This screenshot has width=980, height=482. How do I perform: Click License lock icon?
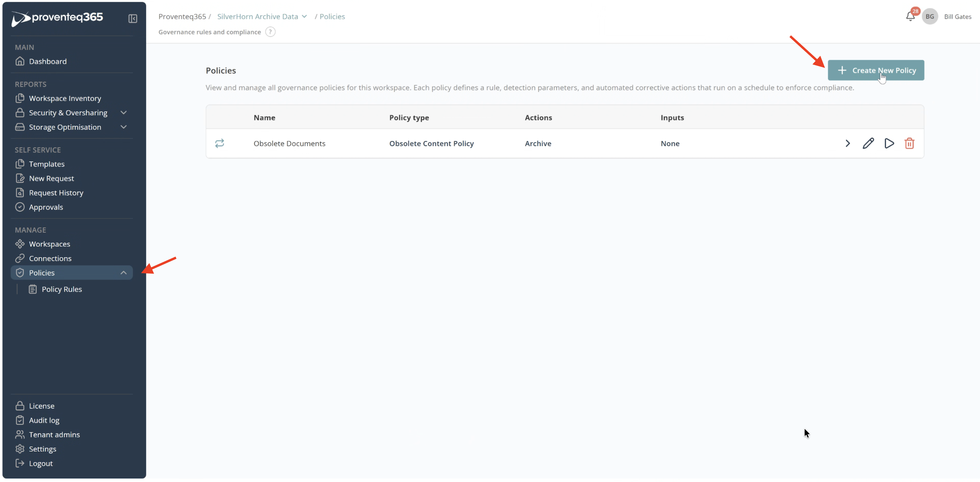click(20, 405)
